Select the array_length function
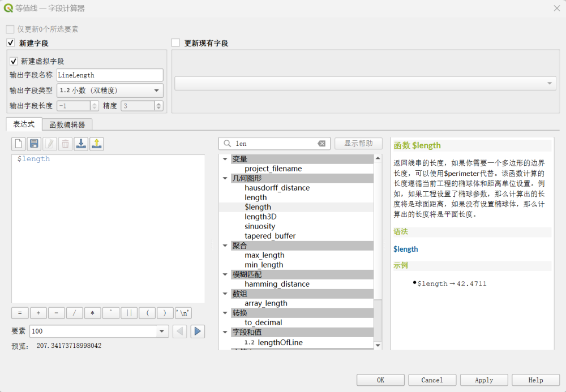The width and height of the screenshot is (566, 392). click(265, 303)
